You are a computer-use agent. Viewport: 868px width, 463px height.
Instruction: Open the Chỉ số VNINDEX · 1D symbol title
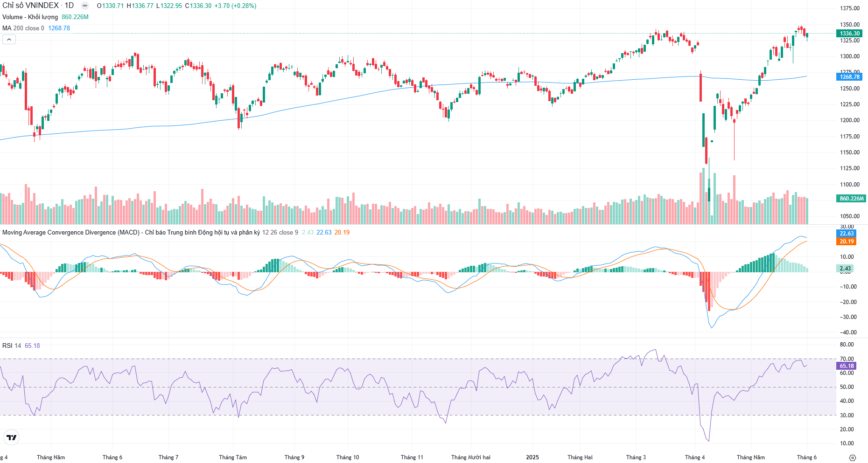[x=38, y=6]
